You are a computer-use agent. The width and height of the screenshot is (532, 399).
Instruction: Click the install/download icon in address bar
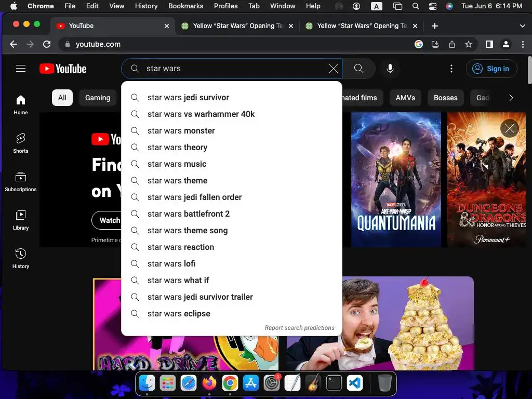(435, 44)
